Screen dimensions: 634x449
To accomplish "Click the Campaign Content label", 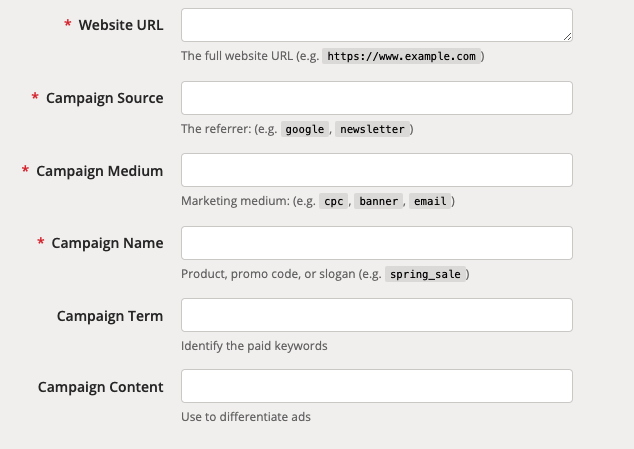I will [x=101, y=387].
